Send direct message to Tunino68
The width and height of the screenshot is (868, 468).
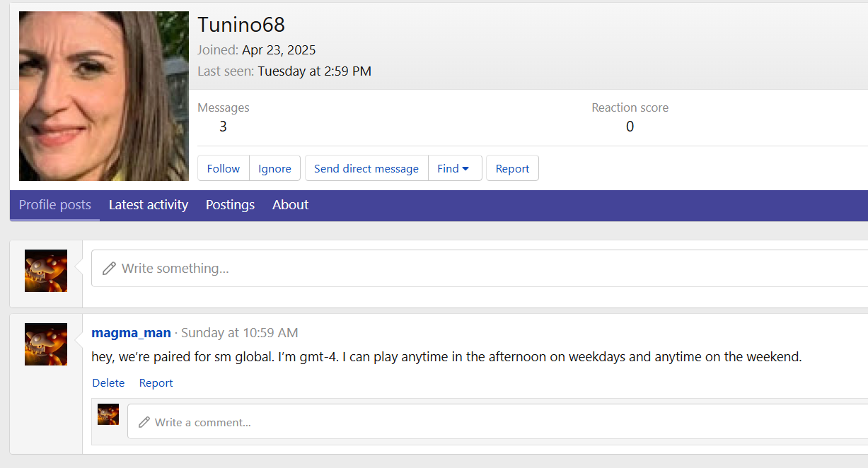point(366,168)
